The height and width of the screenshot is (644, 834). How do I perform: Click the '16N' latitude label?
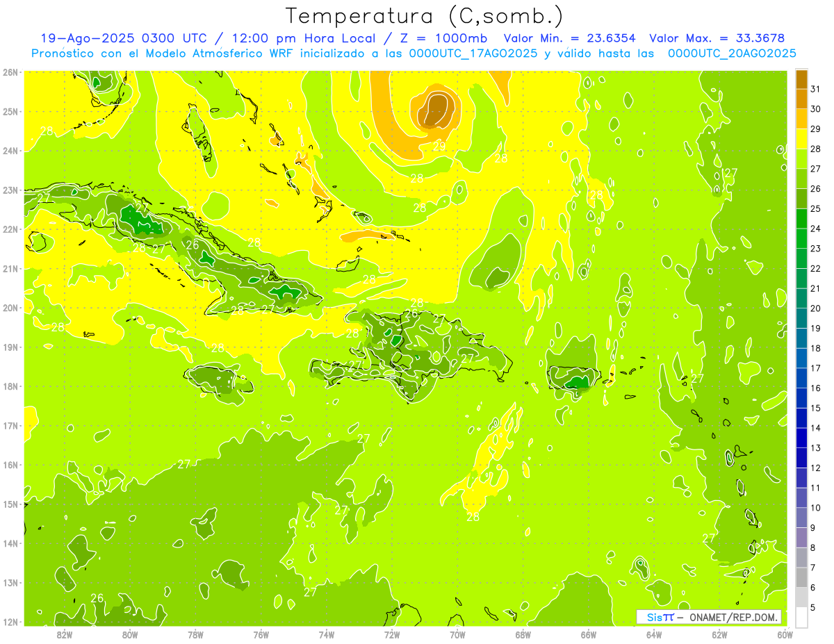tap(10, 465)
